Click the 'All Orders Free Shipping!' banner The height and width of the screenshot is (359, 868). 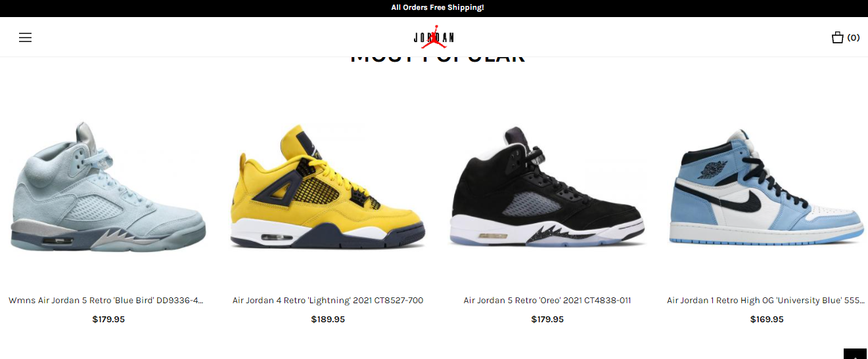[438, 8]
